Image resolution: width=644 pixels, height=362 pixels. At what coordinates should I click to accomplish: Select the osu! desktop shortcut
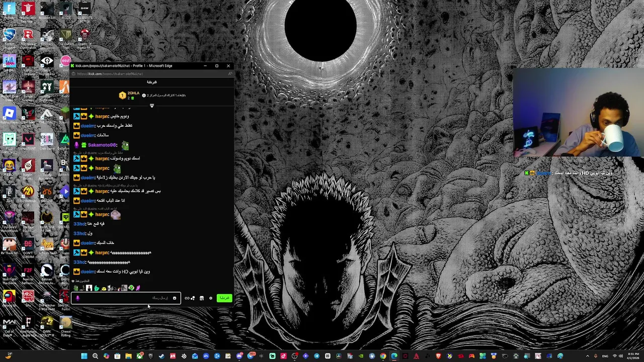[65, 64]
